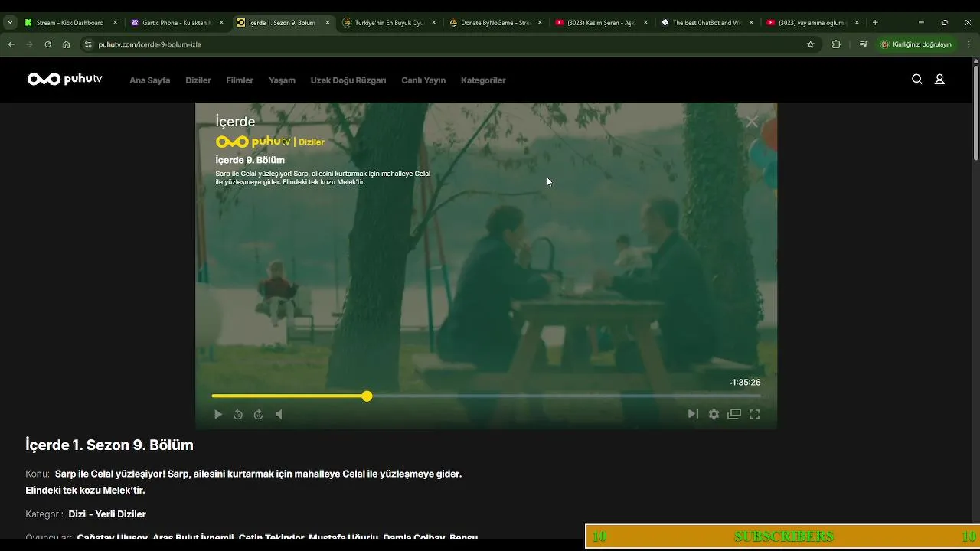980x551 pixels.
Task: Open Ana Sayfa menu item
Action: [x=149, y=80]
